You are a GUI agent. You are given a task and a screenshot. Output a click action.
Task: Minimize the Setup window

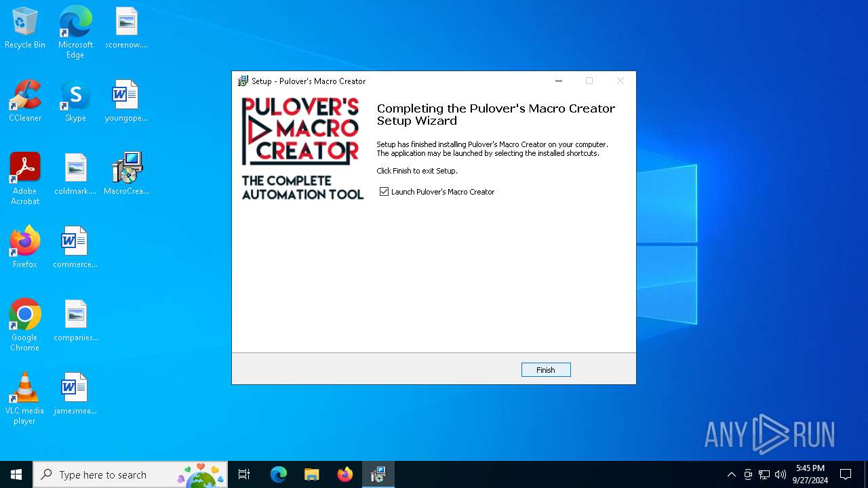559,81
